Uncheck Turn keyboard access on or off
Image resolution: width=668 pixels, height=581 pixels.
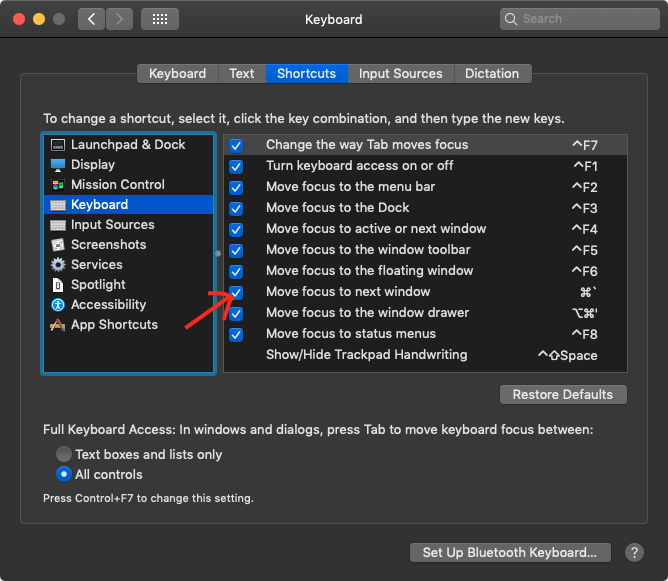[236, 167]
